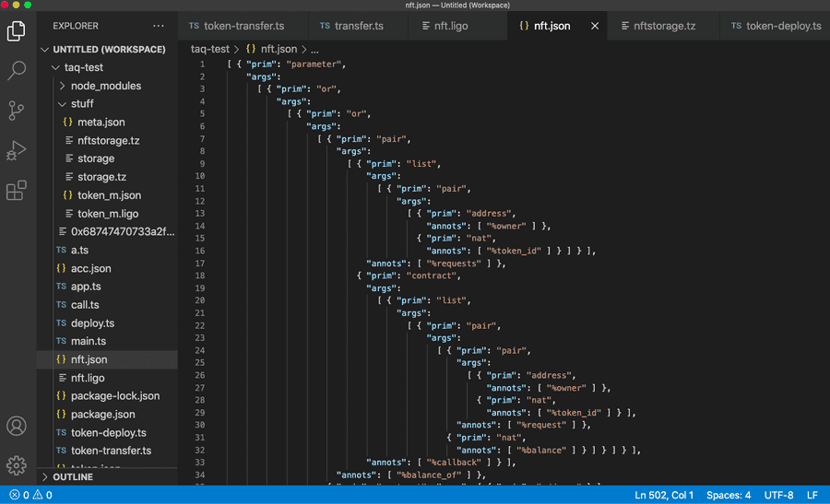This screenshot has width=830, height=504.
Task: Open package.json in the file tree
Action: click(102, 415)
